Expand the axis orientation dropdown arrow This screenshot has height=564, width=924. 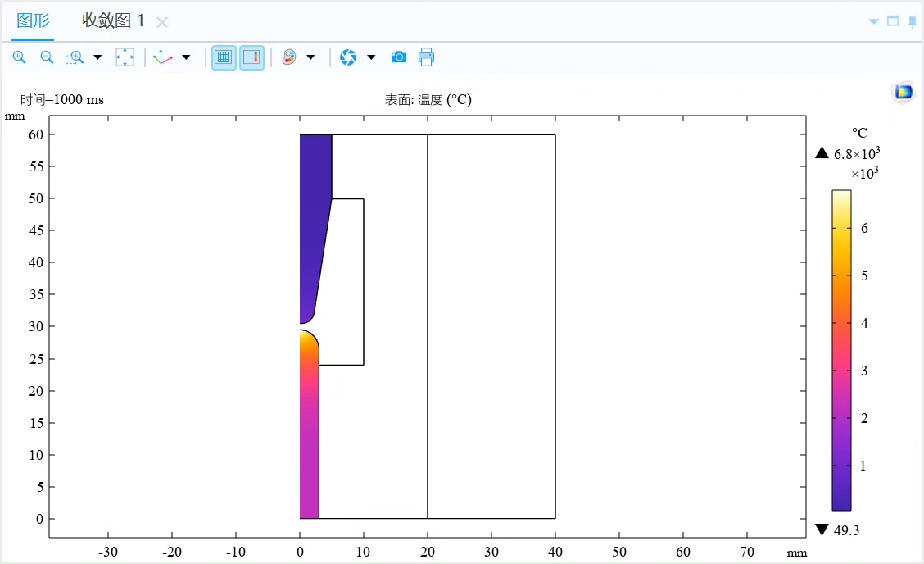(x=186, y=57)
